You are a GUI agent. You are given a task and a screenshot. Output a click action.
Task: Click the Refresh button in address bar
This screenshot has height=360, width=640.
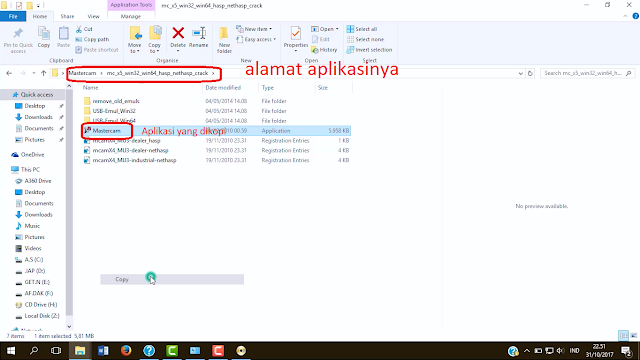pyautogui.click(x=530, y=73)
